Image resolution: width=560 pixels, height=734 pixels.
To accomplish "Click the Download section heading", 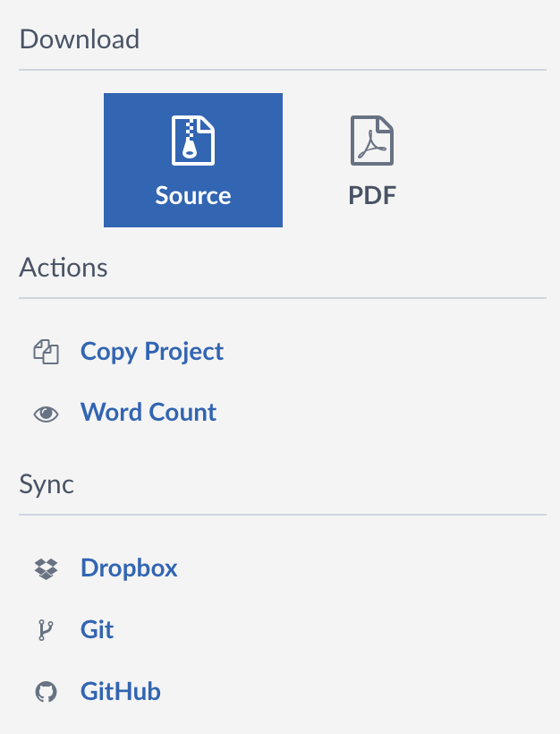I will [x=79, y=38].
